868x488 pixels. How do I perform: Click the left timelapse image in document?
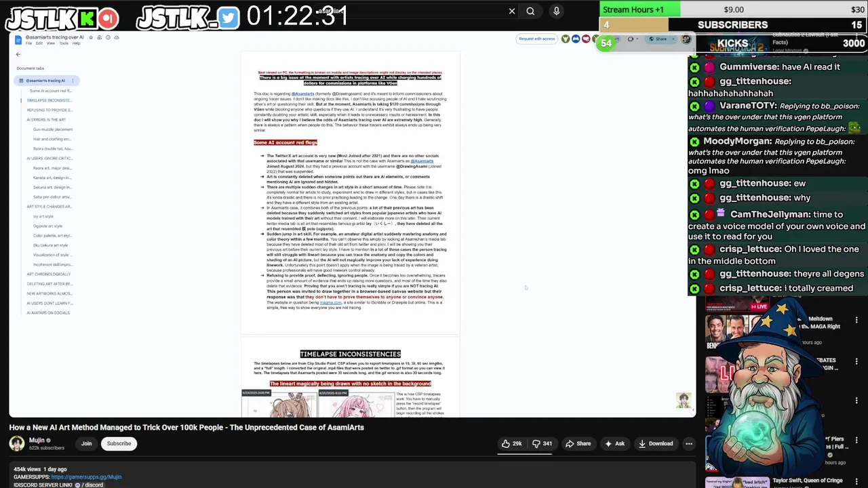pyautogui.click(x=279, y=404)
